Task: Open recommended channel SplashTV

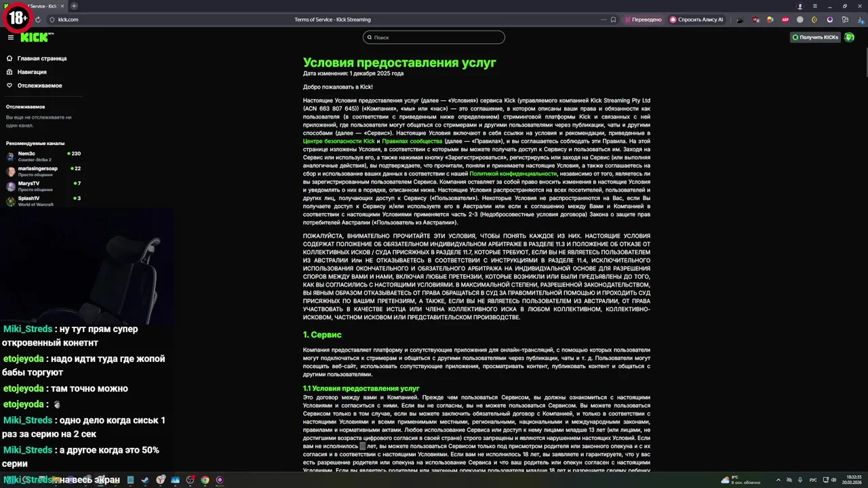Action: point(43,201)
